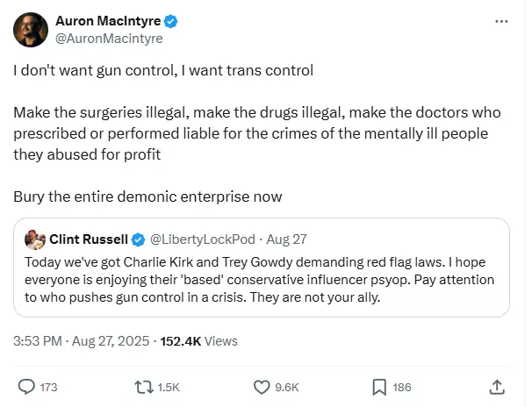Bookmark the tweet with bookmark icon
Screen dimensions: 532x407
[x=379, y=388]
